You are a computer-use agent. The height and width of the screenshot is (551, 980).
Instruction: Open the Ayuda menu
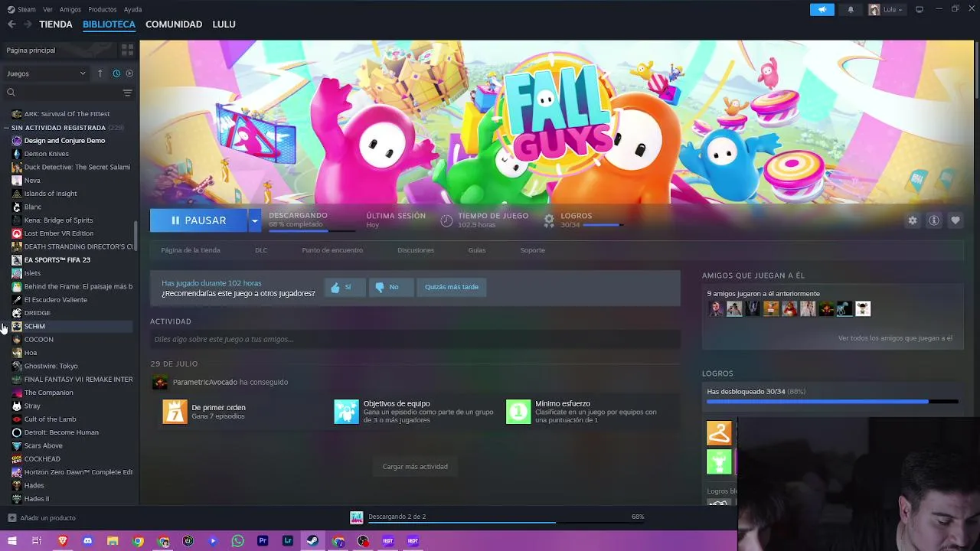click(132, 9)
